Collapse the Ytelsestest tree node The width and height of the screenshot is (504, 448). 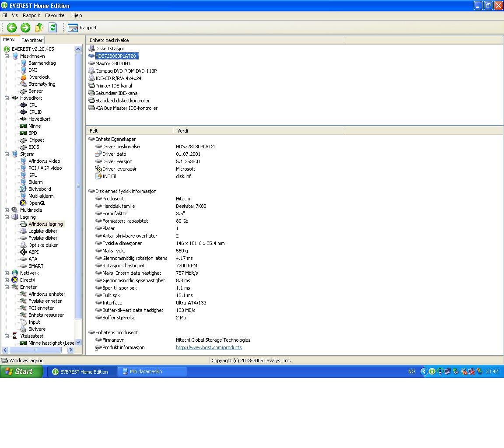(7, 336)
